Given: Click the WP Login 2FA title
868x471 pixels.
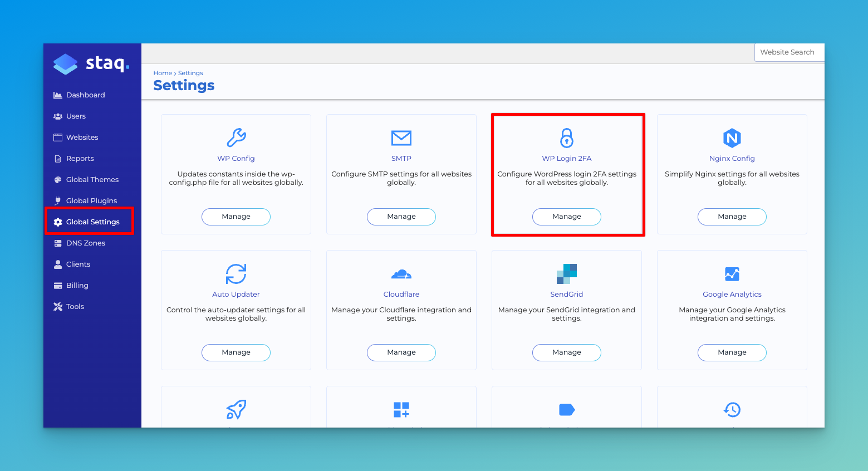Looking at the screenshot, I should tap(567, 159).
